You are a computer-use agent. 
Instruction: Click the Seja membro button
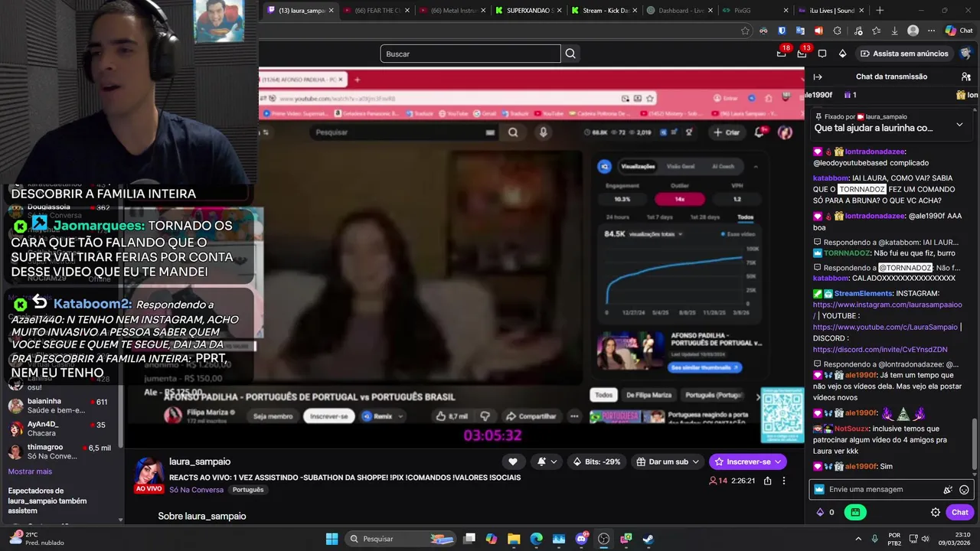coord(273,416)
